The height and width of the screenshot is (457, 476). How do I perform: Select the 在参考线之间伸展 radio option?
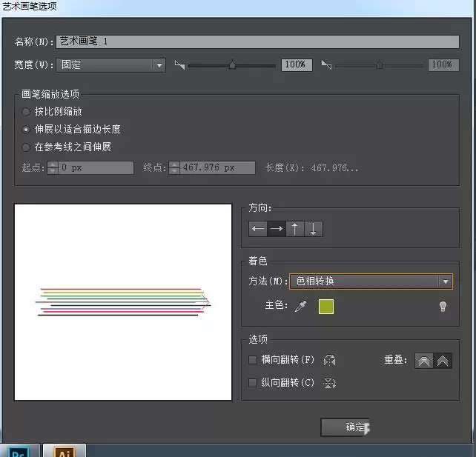(26, 147)
